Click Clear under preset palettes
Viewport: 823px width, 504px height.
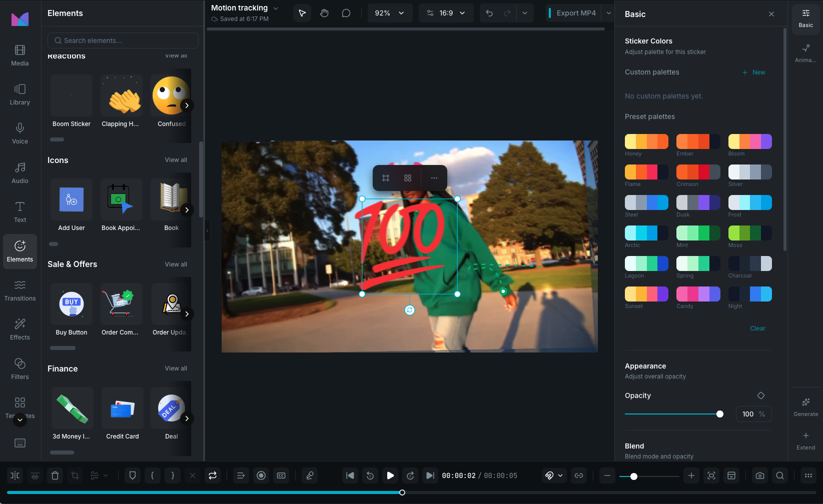click(757, 328)
